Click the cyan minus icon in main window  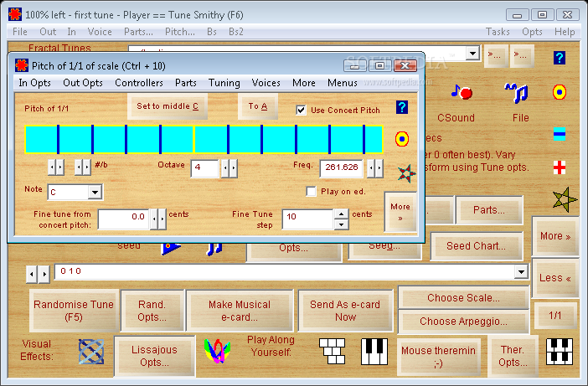click(560, 134)
